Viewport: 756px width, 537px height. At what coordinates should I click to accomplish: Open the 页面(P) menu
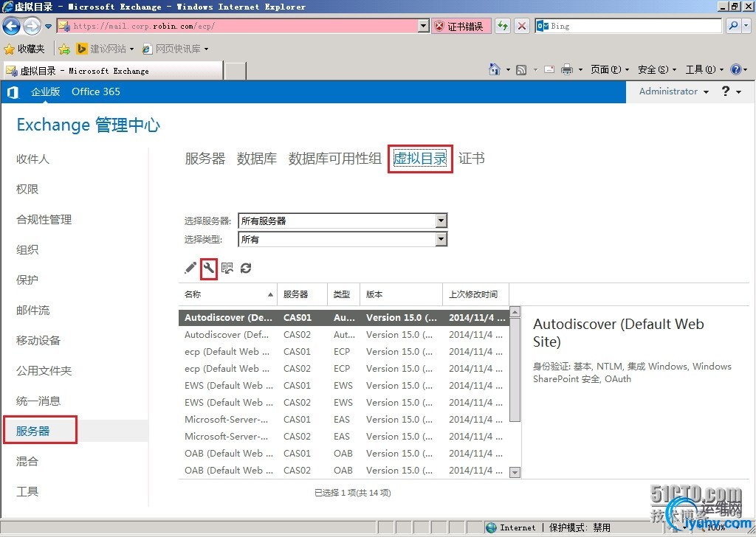point(610,70)
